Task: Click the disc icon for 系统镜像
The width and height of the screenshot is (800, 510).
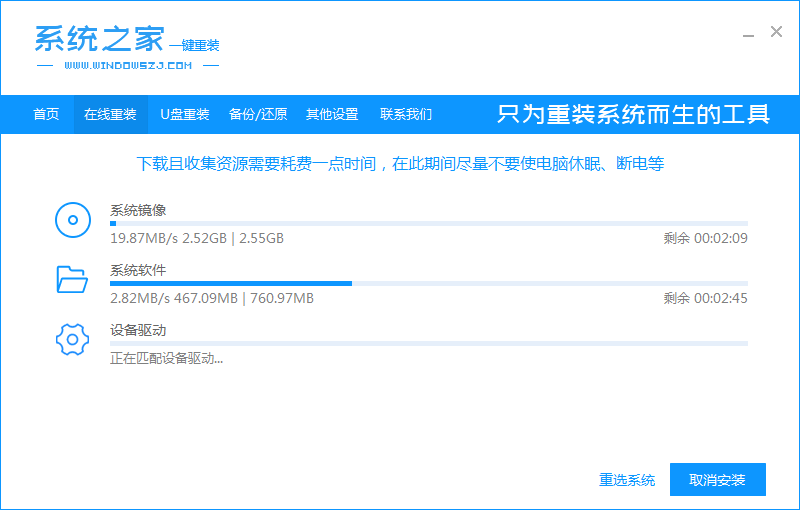Action: (x=73, y=220)
